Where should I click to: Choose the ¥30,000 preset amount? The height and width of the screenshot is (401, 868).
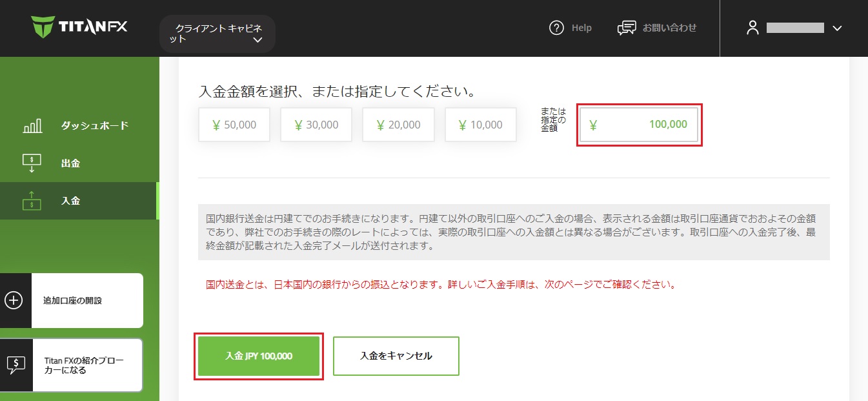pyautogui.click(x=316, y=125)
